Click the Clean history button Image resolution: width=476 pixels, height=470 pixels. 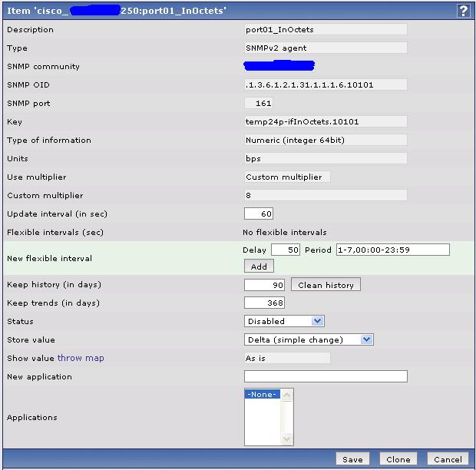click(x=326, y=285)
